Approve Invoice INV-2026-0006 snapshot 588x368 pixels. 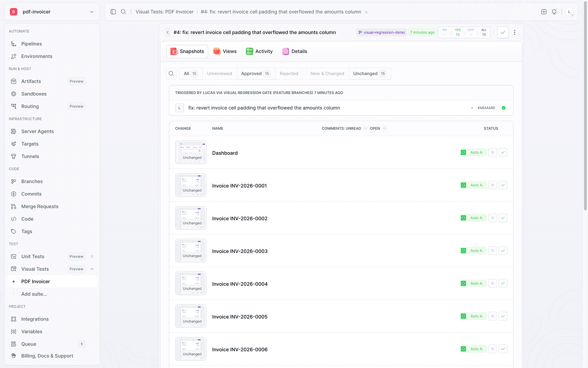click(503, 349)
